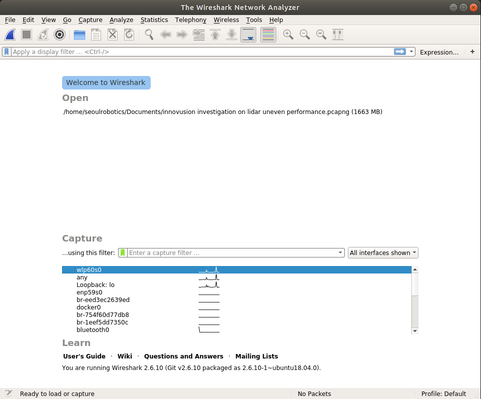Viewport: 481px width, 399px height.
Task: Click interface list scroll down arrow
Action: pos(415,331)
